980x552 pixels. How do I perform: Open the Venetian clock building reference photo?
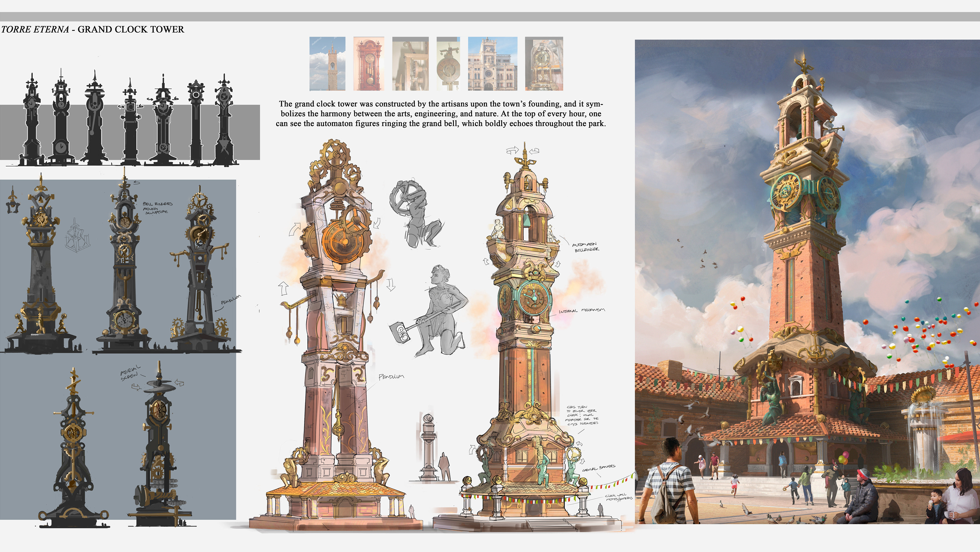(492, 63)
